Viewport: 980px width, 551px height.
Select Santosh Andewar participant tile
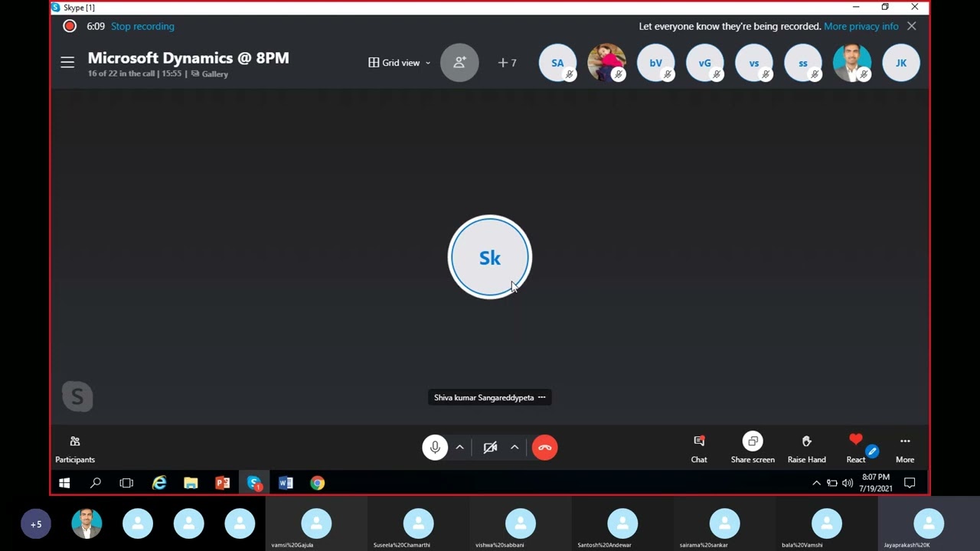[622, 524]
